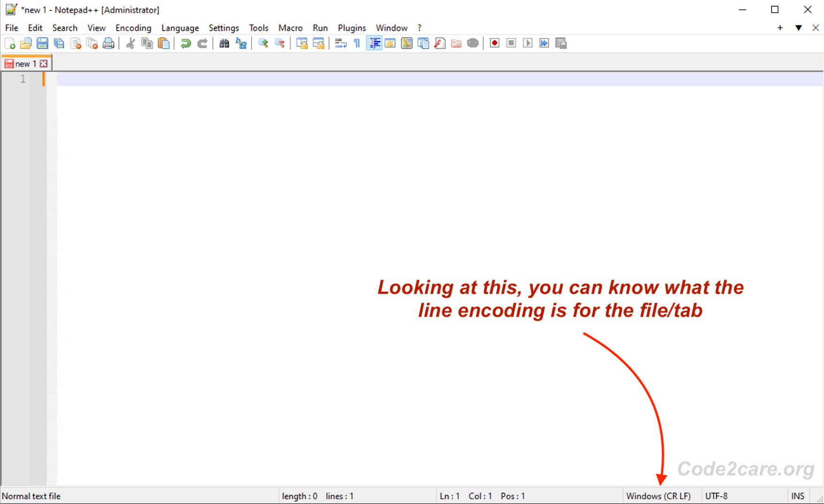
Task: Zoom in on the document
Action: 263,43
